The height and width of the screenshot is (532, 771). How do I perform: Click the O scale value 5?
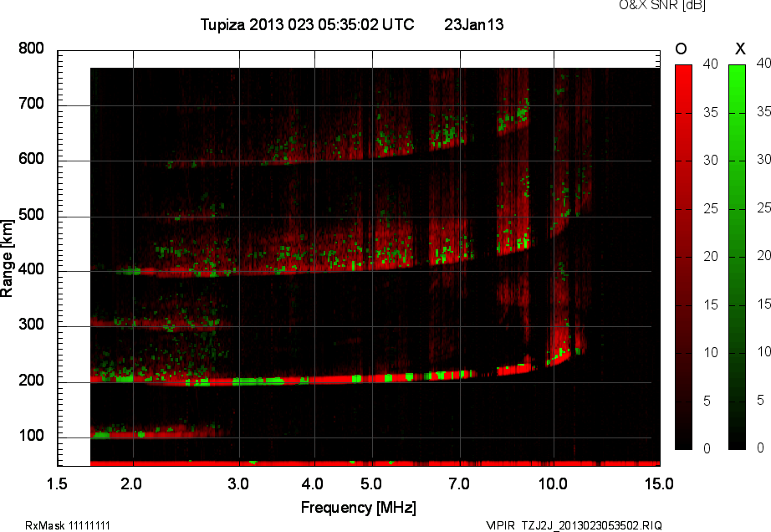point(707,402)
